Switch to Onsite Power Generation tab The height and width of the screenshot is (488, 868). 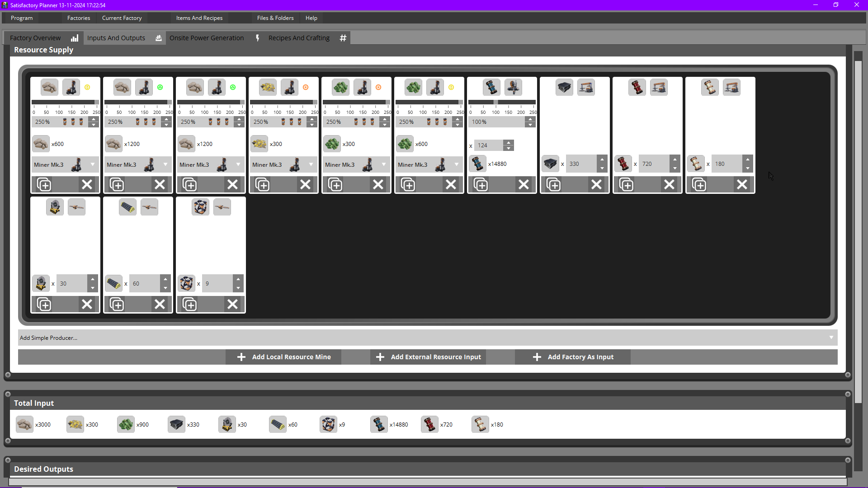pos(207,38)
